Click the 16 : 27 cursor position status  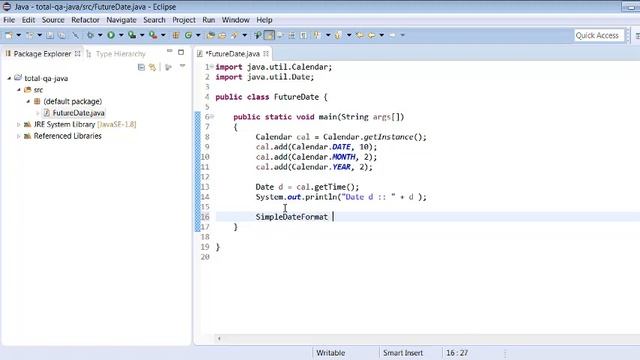pyautogui.click(x=457, y=353)
